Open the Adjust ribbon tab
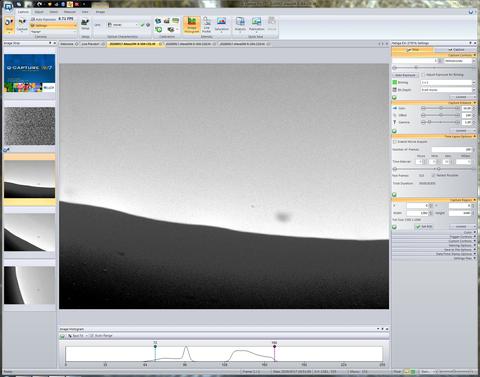Viewport: 480px width, 377px height. (39, 12)
